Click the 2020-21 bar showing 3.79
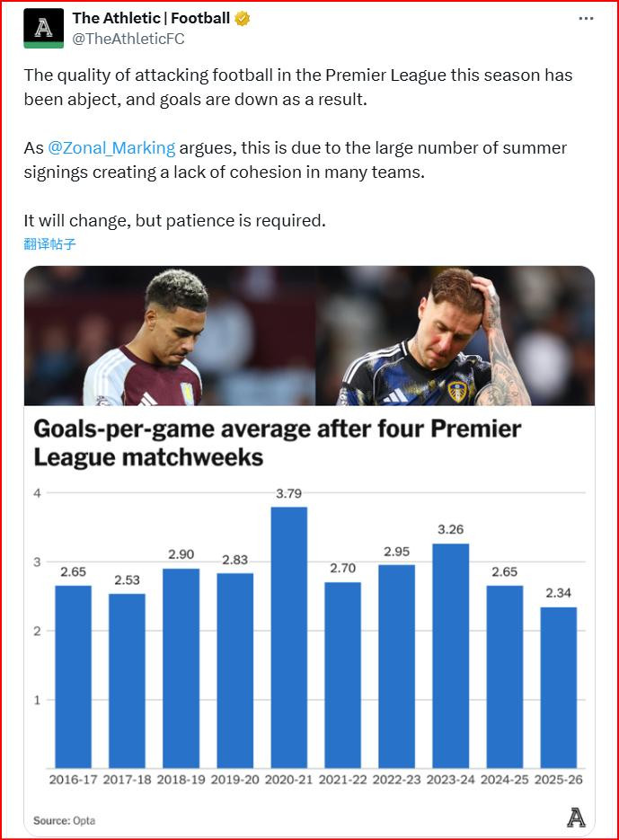Screen dimensions: 619x840 288,638
